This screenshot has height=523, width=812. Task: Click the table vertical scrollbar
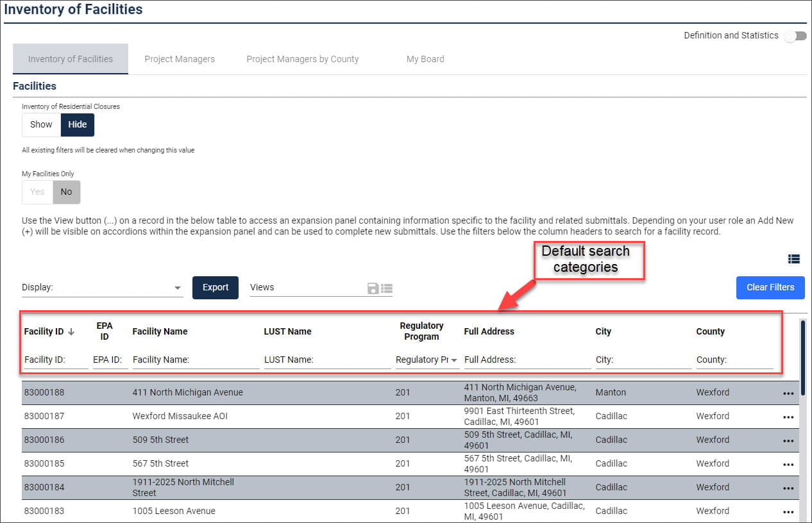(x=803, y=358)
